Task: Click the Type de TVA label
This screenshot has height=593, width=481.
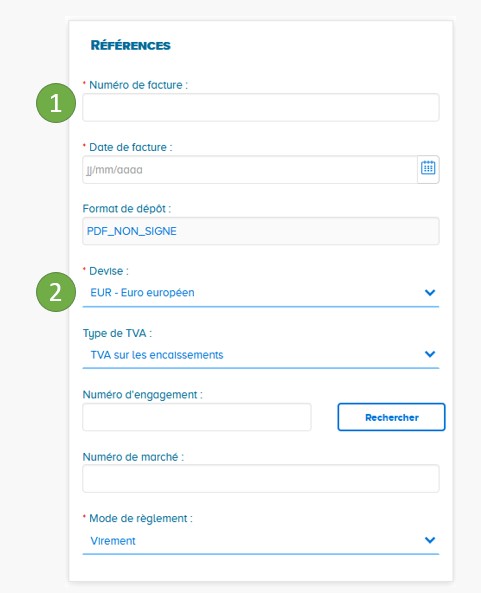Action: [117, 334]
